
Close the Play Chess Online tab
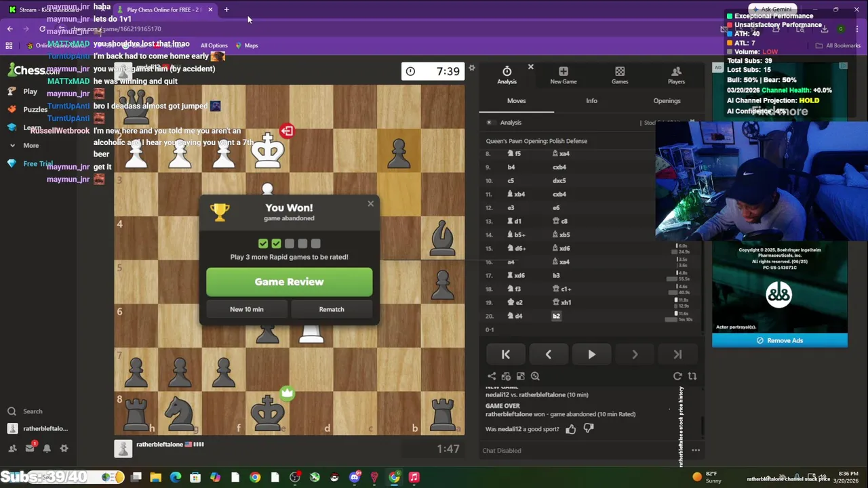click(210, 9)
